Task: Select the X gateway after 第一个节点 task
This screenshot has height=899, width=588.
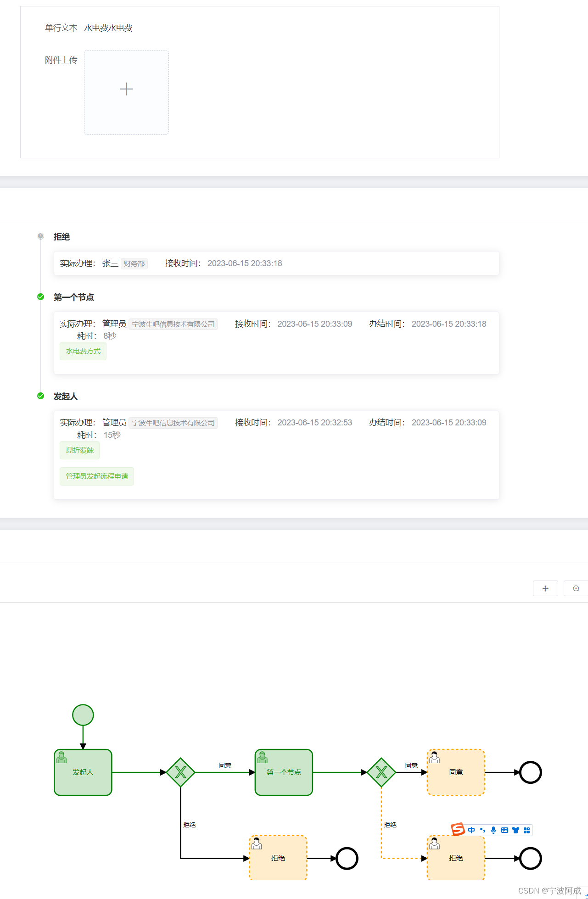Action: point(381,772)
